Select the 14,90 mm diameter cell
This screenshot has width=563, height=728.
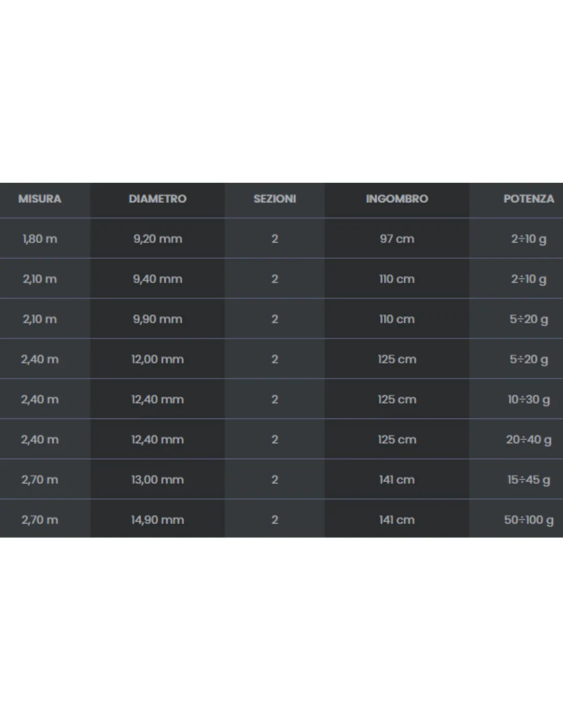(158, 520)
